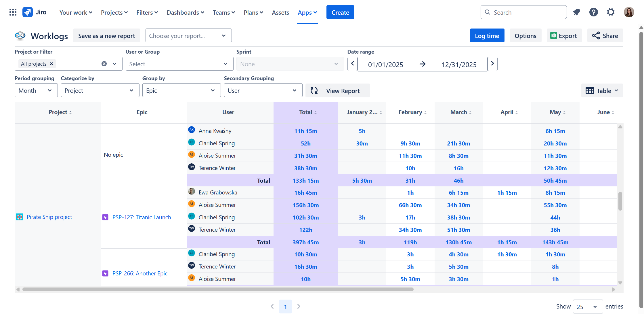Open Group by Epic dropdown

coord(181,90)
